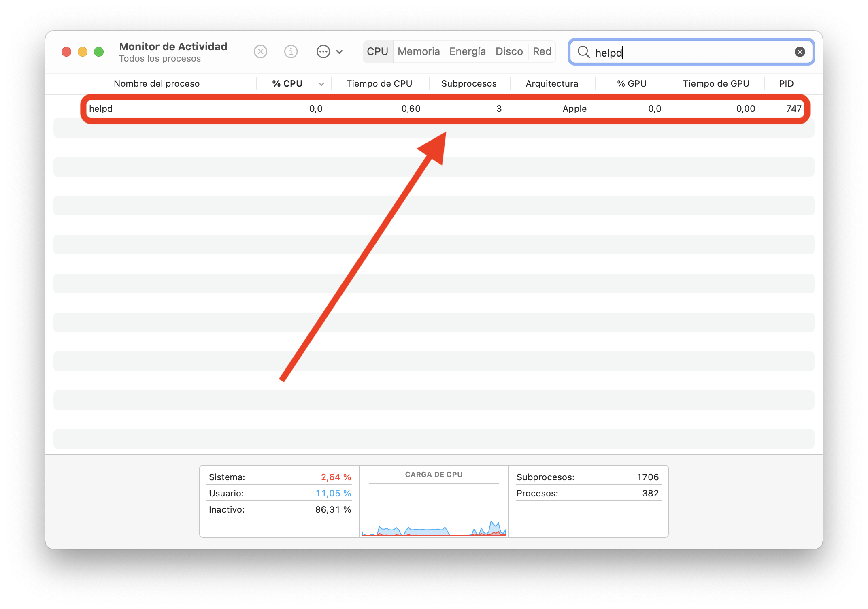Clear the search field with X

pos(800,52)
